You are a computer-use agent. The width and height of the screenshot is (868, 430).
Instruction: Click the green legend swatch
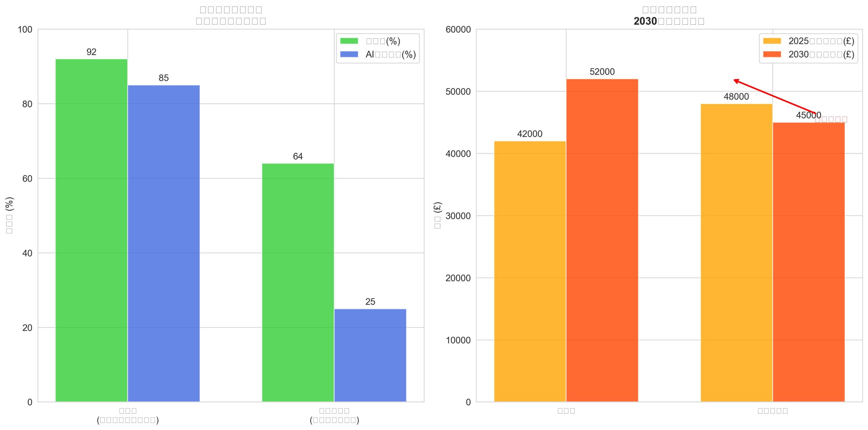[349, 41]
